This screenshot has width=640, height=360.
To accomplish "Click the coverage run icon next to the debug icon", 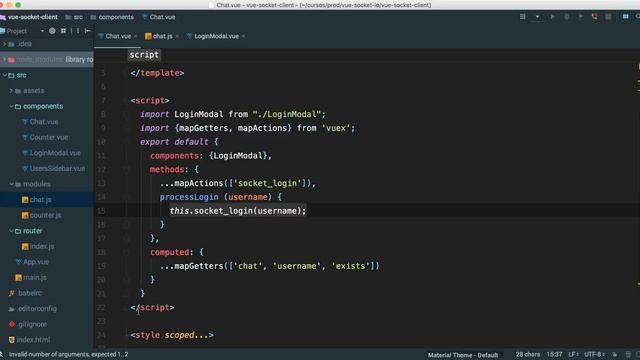I will 580,17.
